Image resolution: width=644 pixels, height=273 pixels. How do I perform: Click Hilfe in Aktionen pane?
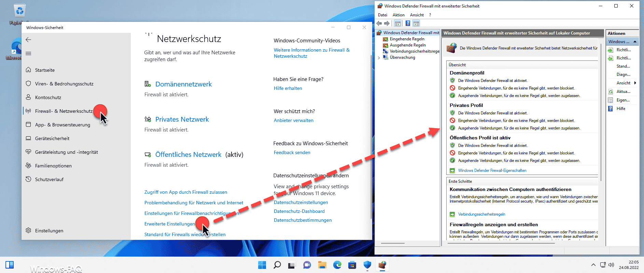(x=621, y=109)
